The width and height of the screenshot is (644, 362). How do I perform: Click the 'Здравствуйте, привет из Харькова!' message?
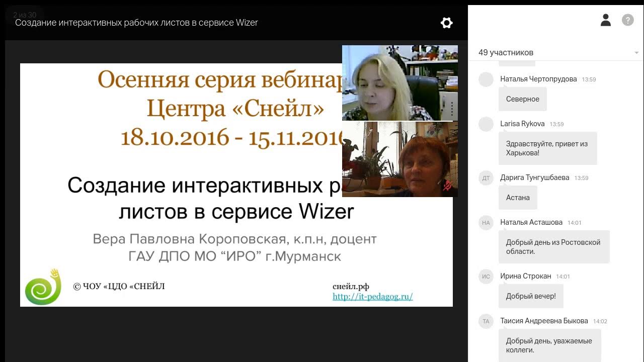(548, 148)
